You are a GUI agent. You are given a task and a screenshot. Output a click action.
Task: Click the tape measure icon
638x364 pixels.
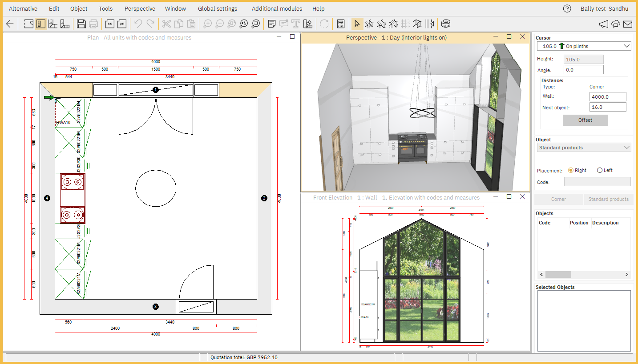pyautogui.click(x=446, y=24)
